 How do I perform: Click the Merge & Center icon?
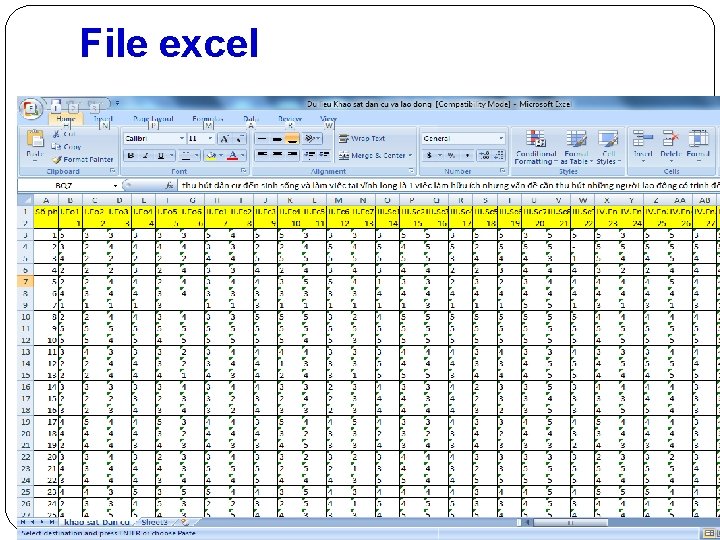click(344, 156)
